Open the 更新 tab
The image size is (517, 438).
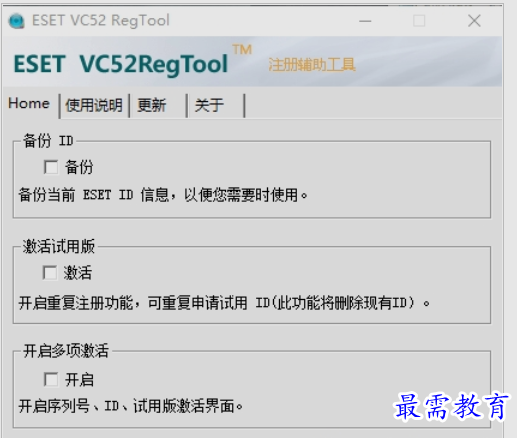[152, 105]
